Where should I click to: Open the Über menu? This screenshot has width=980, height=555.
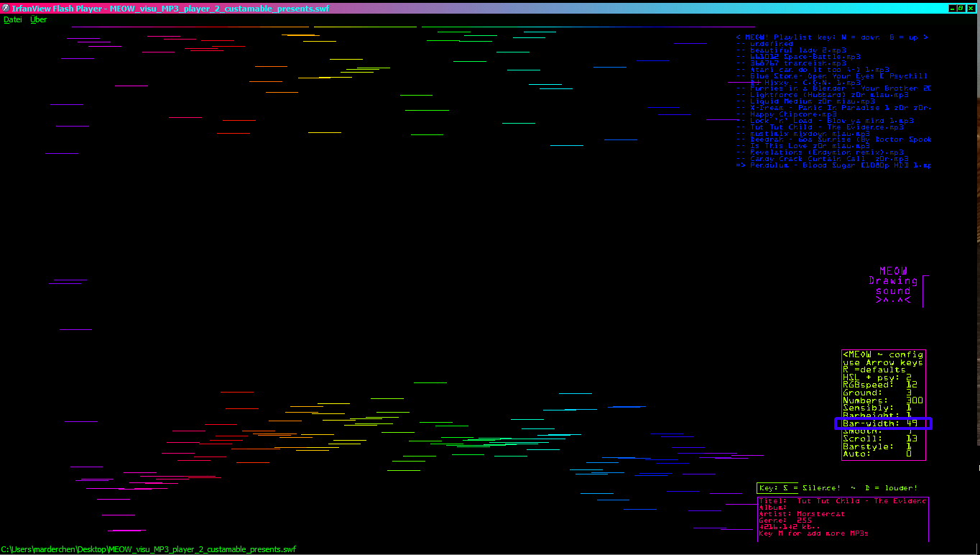(x=38, y=19)
